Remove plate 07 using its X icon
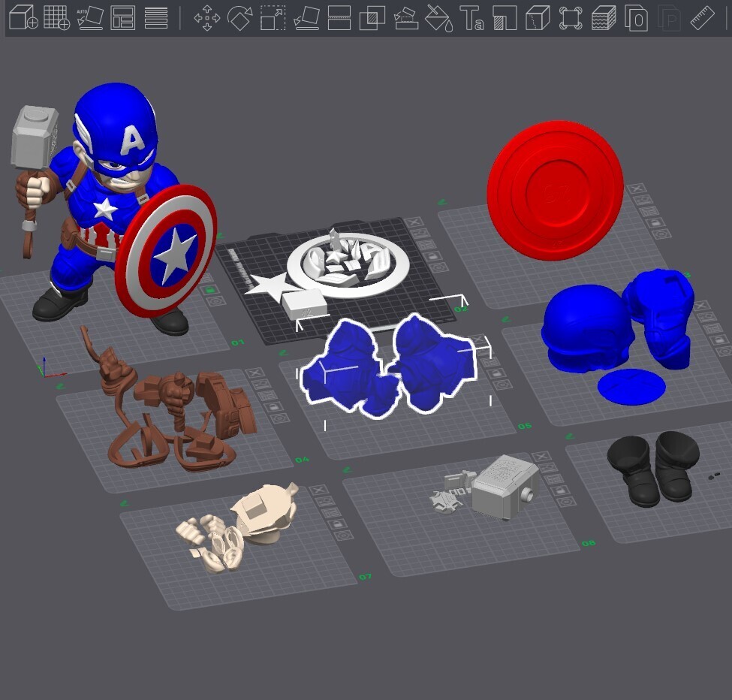 pyautogui.click(x=319, y=490)
